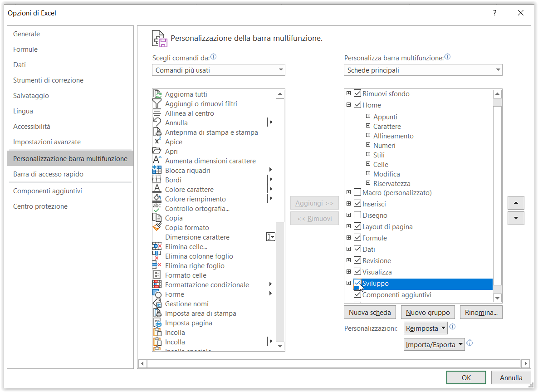The image size is (538, 392).
Task: Open the Comandi più usati dropdown
Action: click(219, 70)
